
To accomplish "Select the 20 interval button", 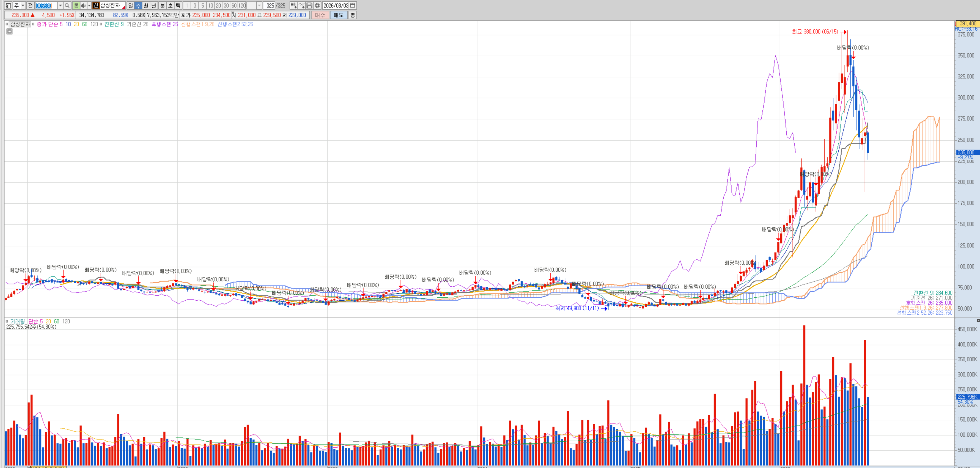I will click(218, 5).
